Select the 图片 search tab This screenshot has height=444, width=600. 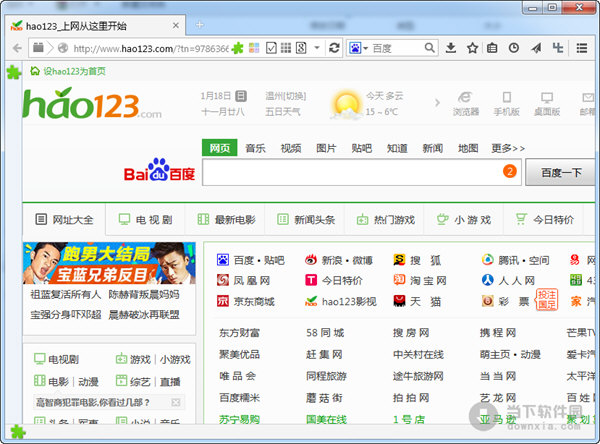(326, 148)
